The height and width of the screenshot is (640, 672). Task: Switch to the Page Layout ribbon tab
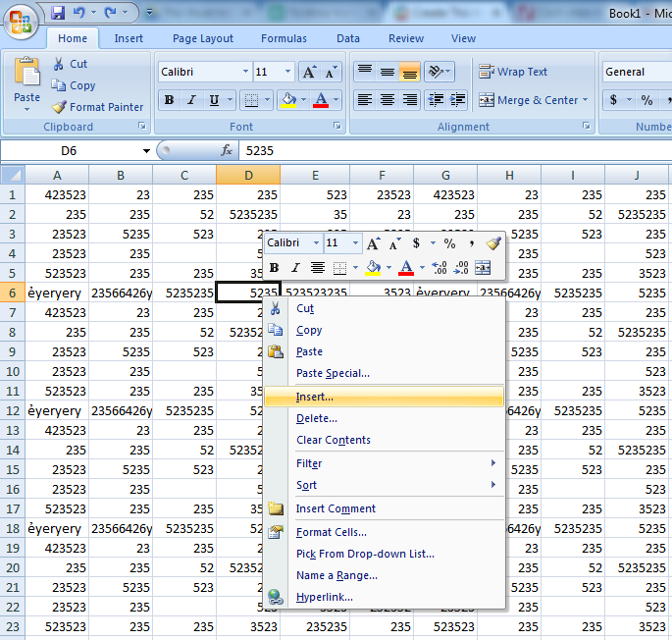pos(203,38)
